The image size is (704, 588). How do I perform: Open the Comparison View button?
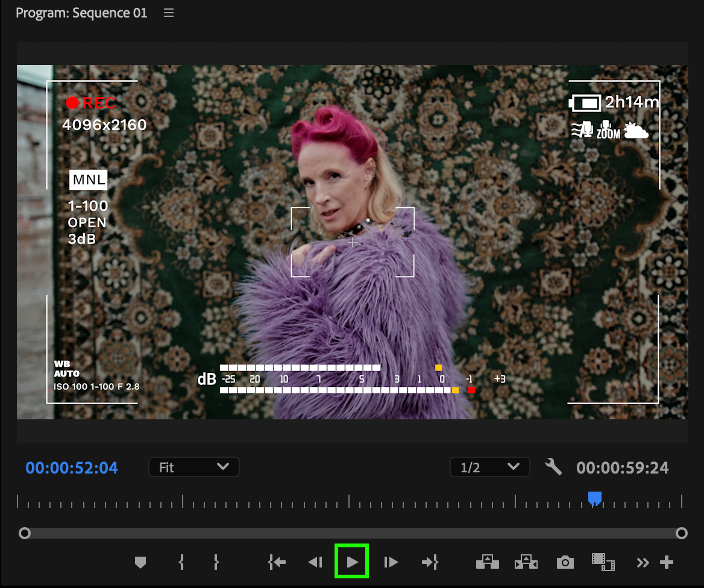[603, 563]
